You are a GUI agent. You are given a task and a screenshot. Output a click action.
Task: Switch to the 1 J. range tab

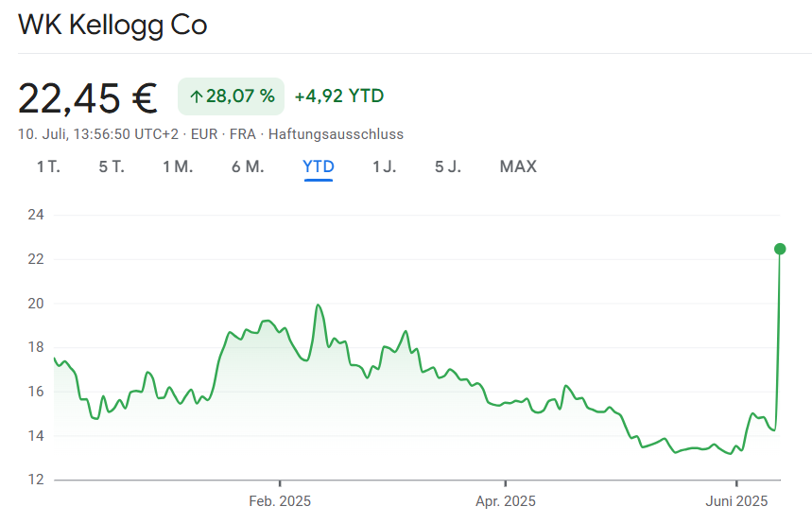(384, 166)
